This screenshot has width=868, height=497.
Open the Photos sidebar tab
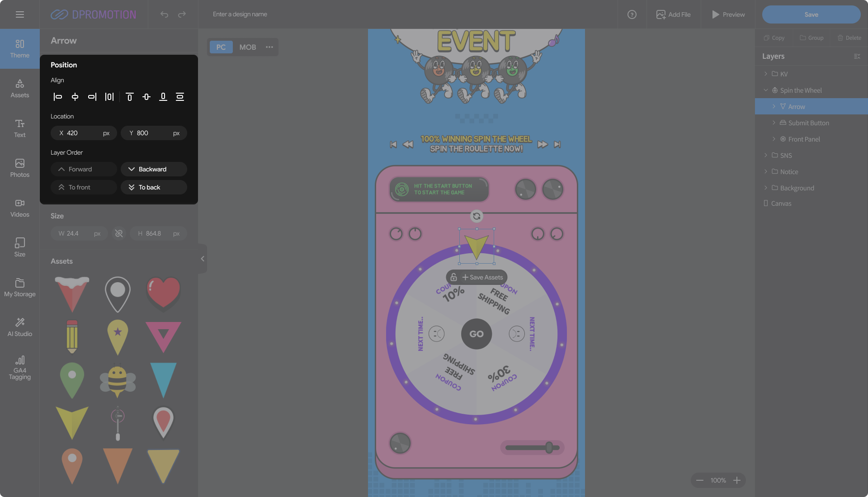pos(20,168)
